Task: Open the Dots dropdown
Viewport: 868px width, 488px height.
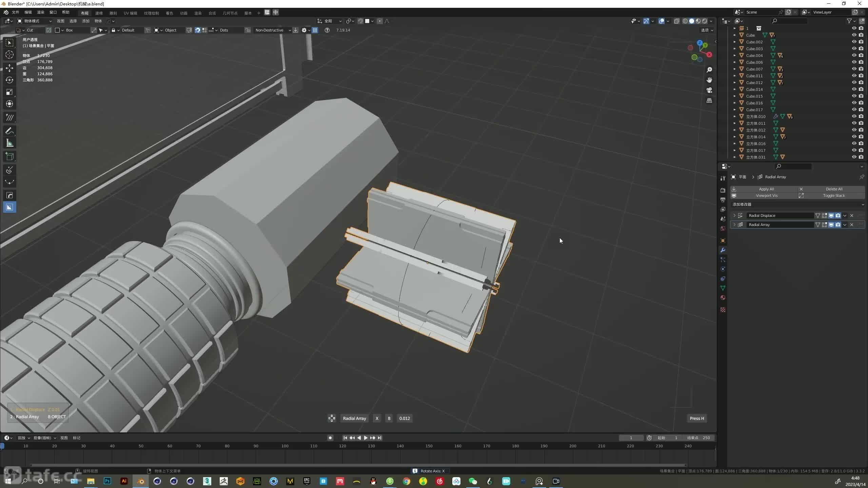Action: tap(227, 30)
